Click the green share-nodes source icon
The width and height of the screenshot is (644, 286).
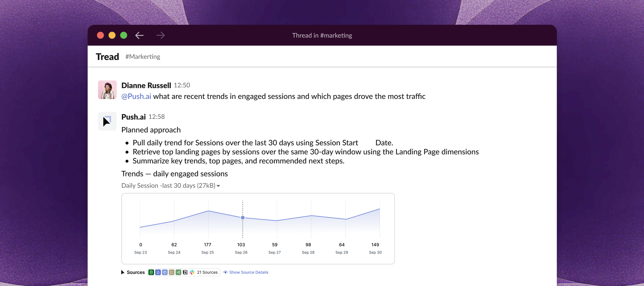178,272
